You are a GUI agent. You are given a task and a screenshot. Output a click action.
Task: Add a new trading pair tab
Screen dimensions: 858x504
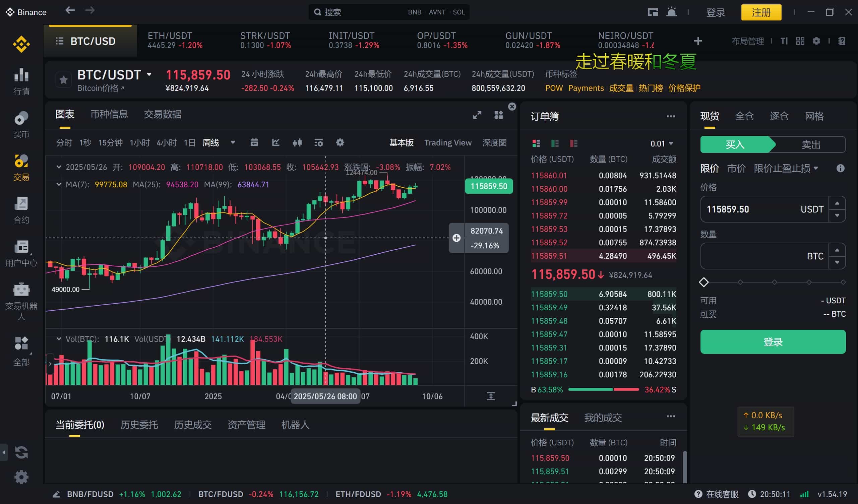698,41
